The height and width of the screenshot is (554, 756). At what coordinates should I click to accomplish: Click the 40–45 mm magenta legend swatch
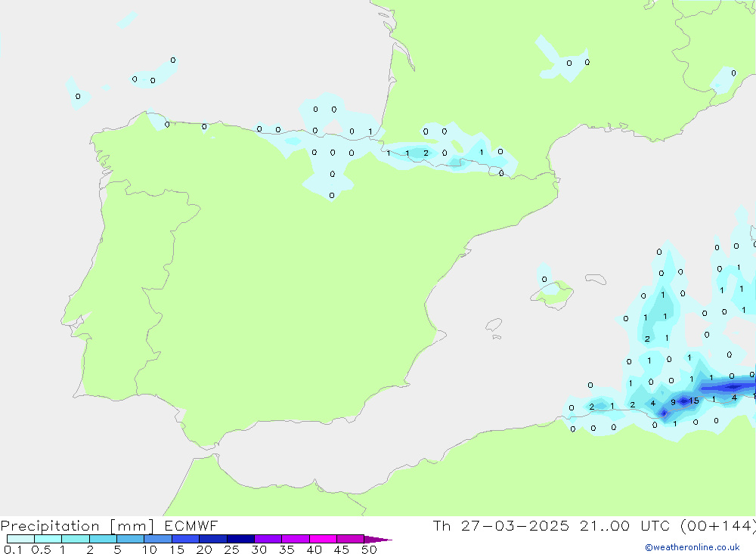point(323,539)
